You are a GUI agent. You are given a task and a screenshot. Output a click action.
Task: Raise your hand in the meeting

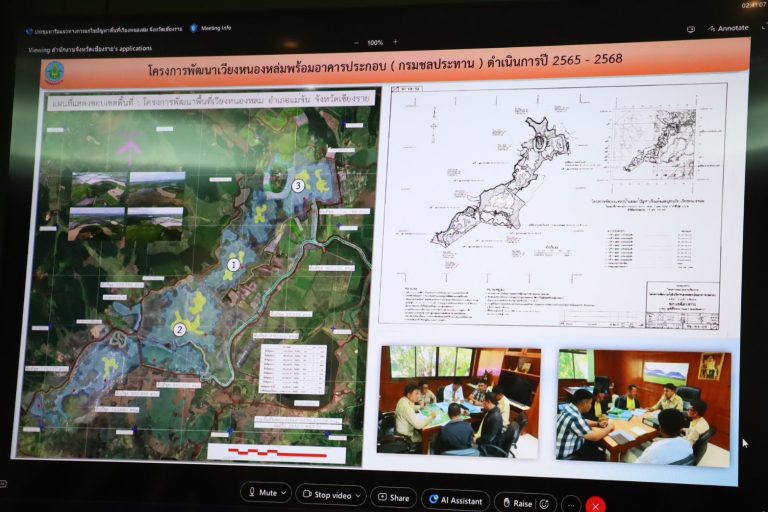[517, 503]
